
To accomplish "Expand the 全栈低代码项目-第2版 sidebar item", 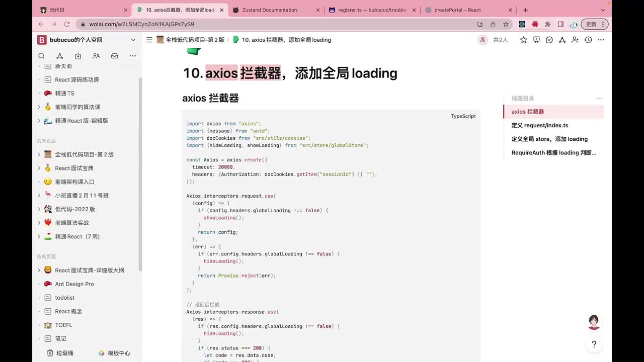I will tap(39, 154).
